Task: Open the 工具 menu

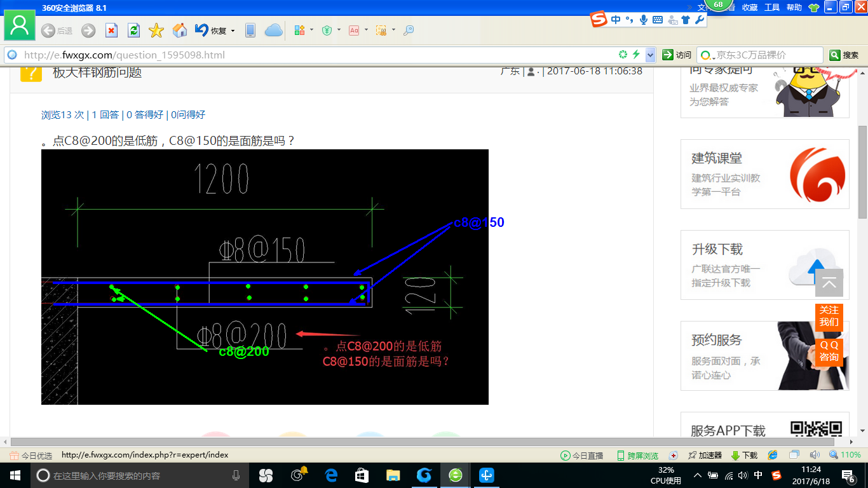Action: tap(772, 8)
